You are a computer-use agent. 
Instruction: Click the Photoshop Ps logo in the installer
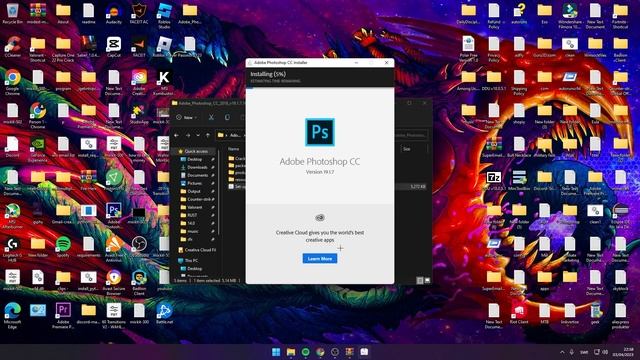(320, 132)
